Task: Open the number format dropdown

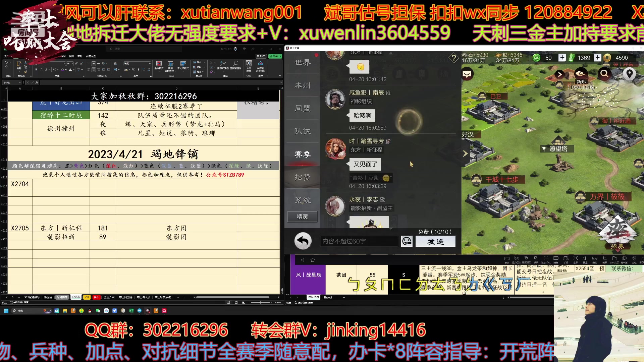Action: pyautogui.click(x=150, y=63)
